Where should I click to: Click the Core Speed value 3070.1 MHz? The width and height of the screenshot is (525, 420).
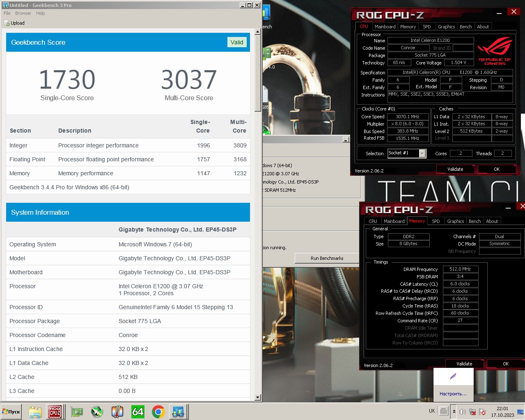[x=408, y=117]
